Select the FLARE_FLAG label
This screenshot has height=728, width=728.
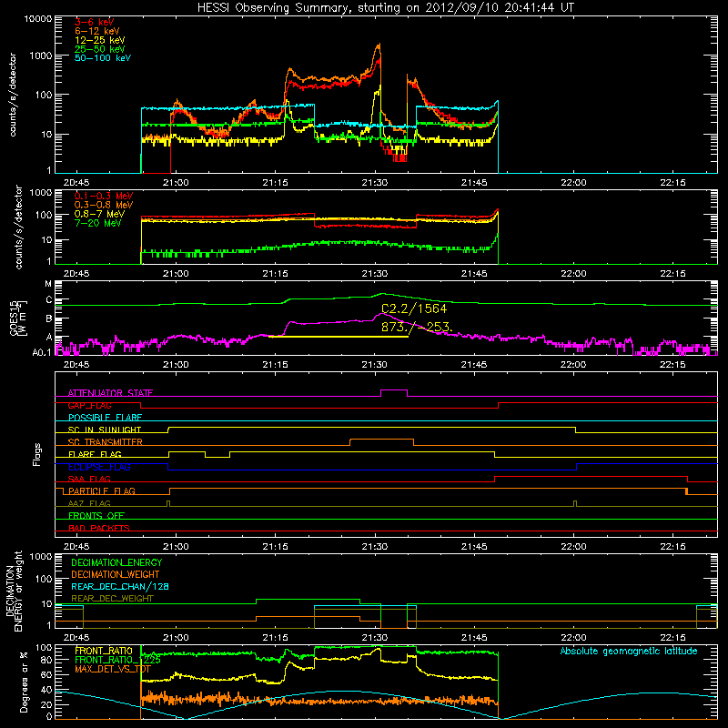pyautogui.click(x=95, y=454)
